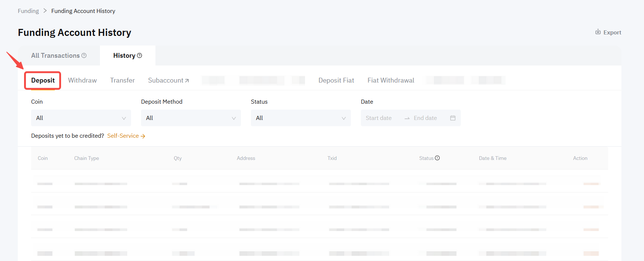Click the Start date input field

[x=379, y=118]
